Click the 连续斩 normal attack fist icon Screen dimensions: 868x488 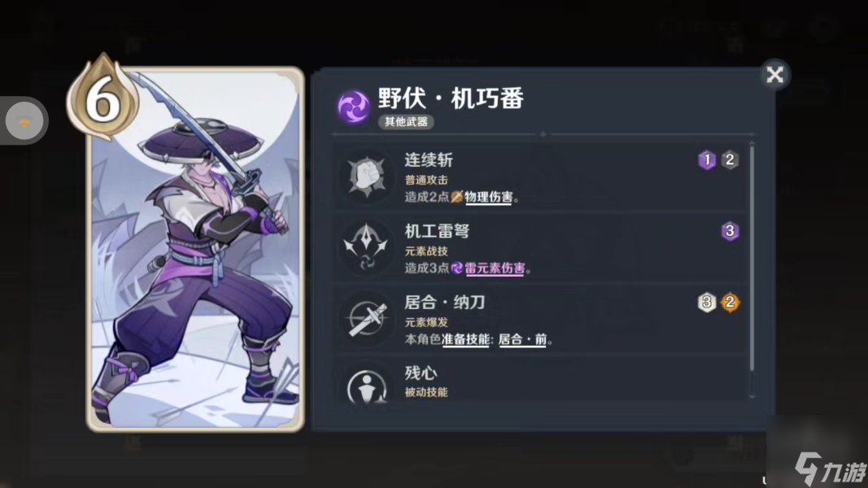(x=366, y=177)
